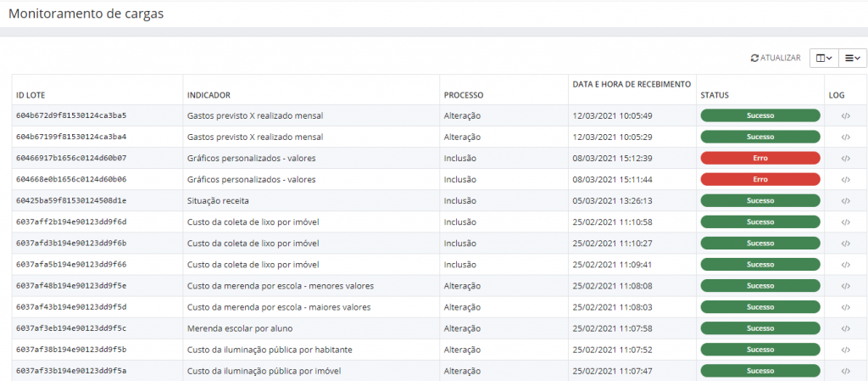Click log icon for batch 604668e0b1656c0124d60b06
The width and height of the screenshot is (868, 381).
(x=845, y=179)
